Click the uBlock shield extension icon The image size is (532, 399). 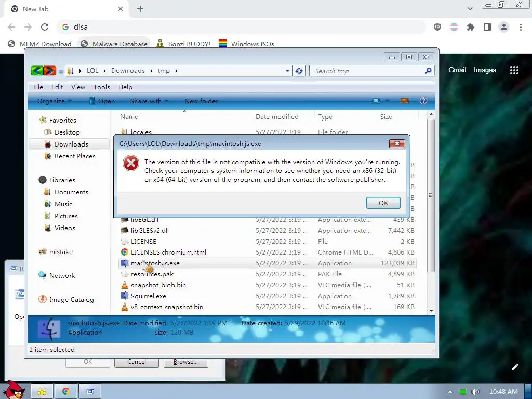coord(437,27)
